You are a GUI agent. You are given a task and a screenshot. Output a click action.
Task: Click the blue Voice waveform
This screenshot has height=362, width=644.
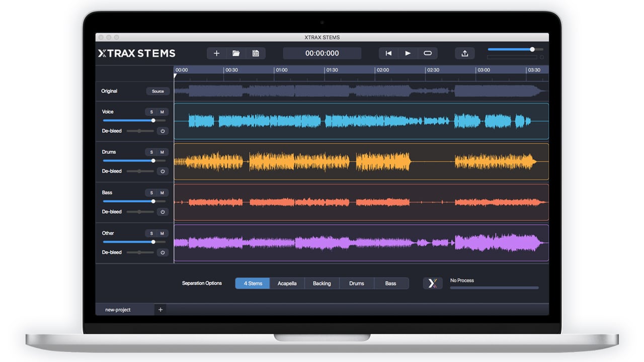point(361,121)
